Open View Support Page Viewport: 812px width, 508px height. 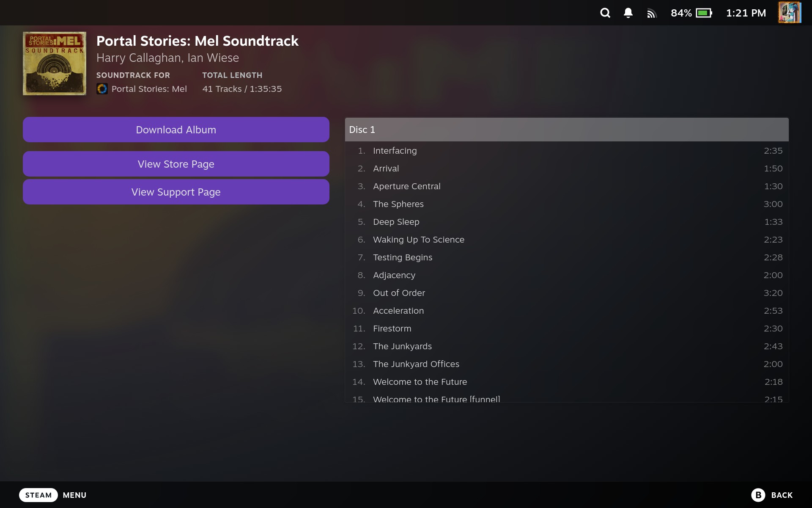176,192
